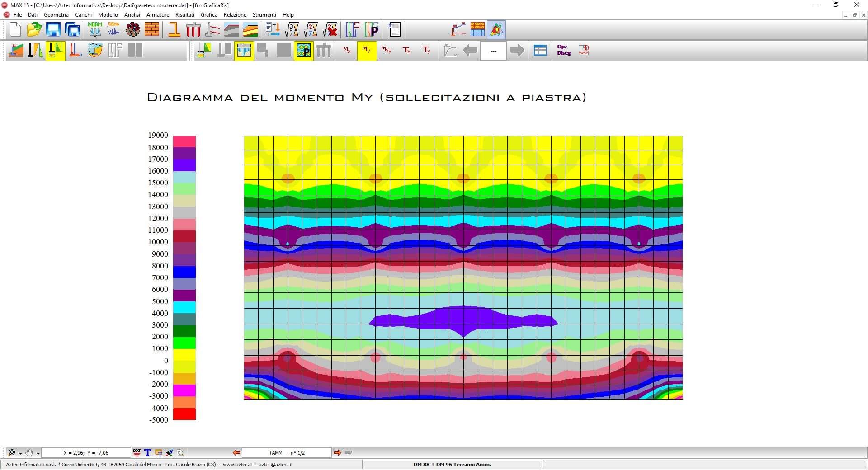The width and height of the screenshot is (868, 470).
Task: Open the results table icon
Action: pyautogui.click(x=540, y=50)
